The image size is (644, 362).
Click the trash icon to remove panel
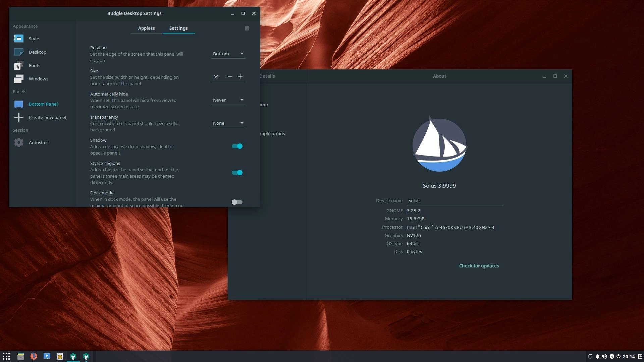(247, 28)
